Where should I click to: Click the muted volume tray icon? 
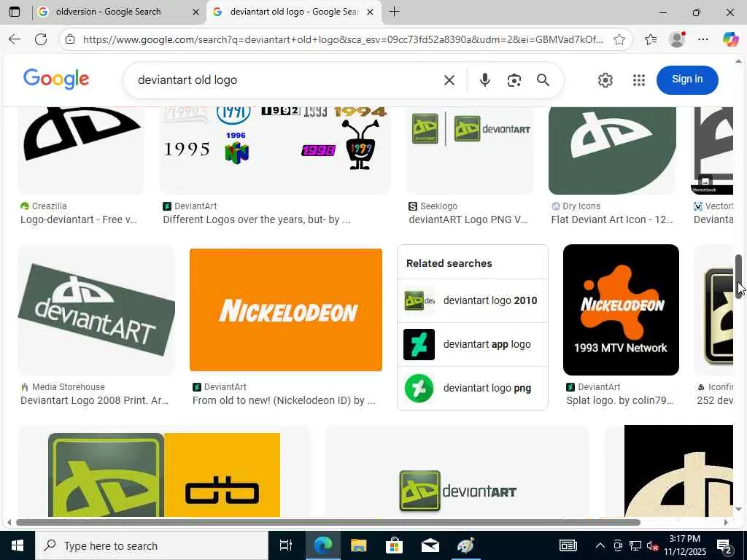(652, 545)
